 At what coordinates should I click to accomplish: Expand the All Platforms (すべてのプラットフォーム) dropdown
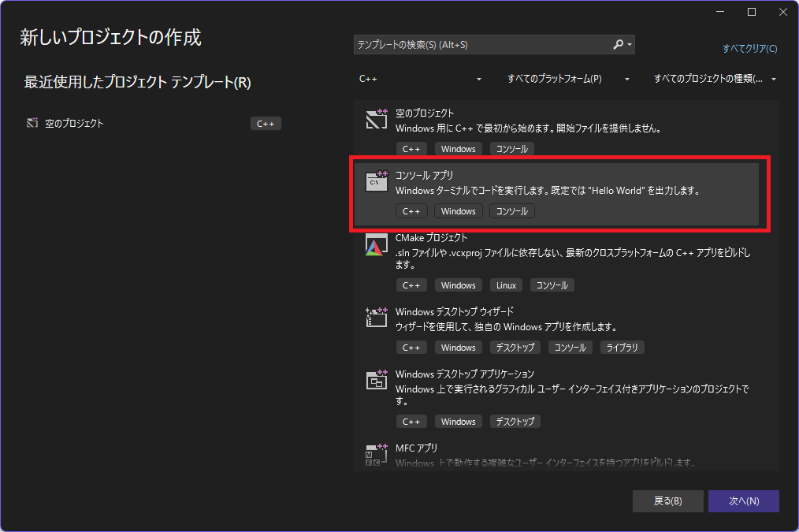click(568, 79)
